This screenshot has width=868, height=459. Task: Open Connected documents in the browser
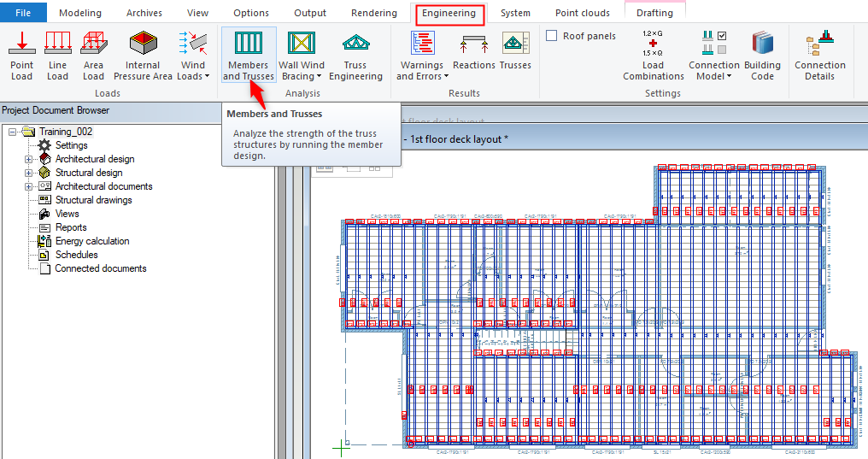pyautogui.click(x=100, y=268)
